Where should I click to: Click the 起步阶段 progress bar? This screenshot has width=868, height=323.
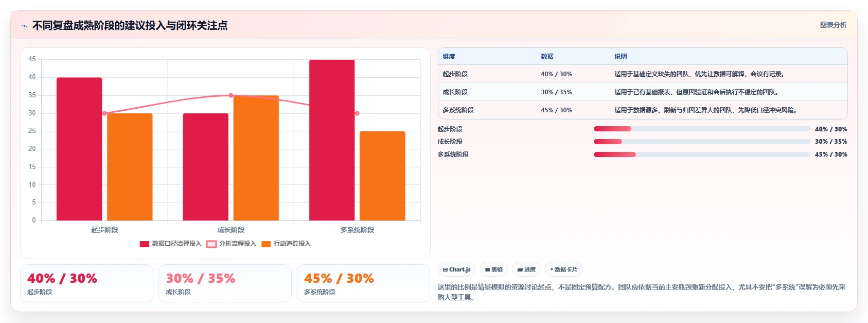coord(702,129)
